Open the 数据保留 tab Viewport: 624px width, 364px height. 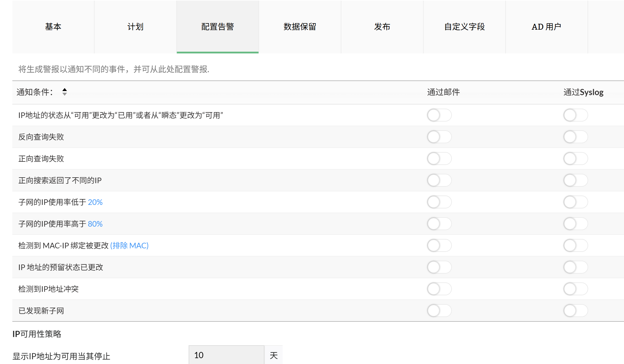click(x=300, y=27)
